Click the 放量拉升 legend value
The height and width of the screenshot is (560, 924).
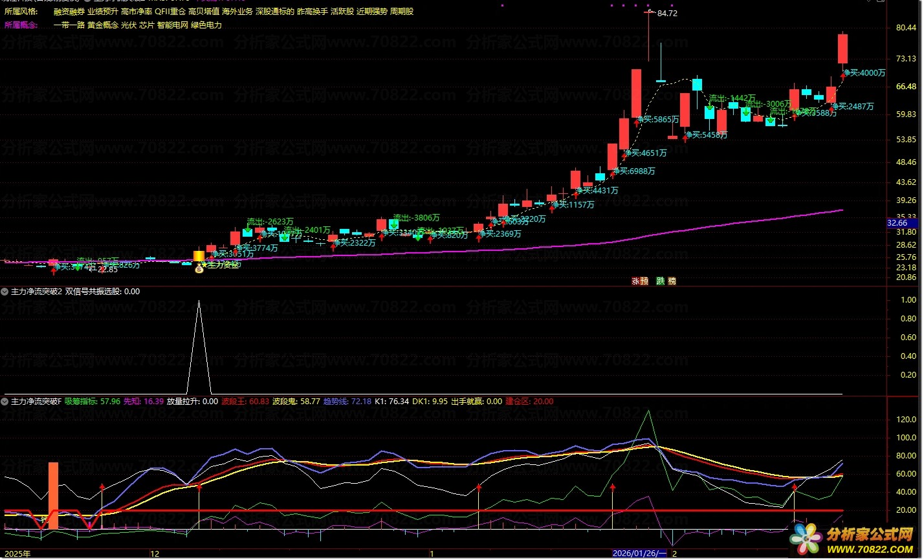coord(193,402)
